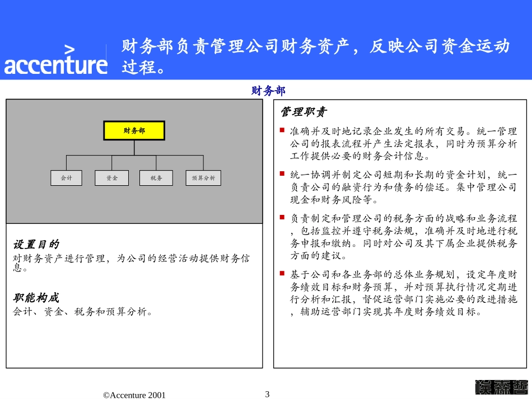Click the 管理职责 heading

pyautogui.click(x=304, y=112)
